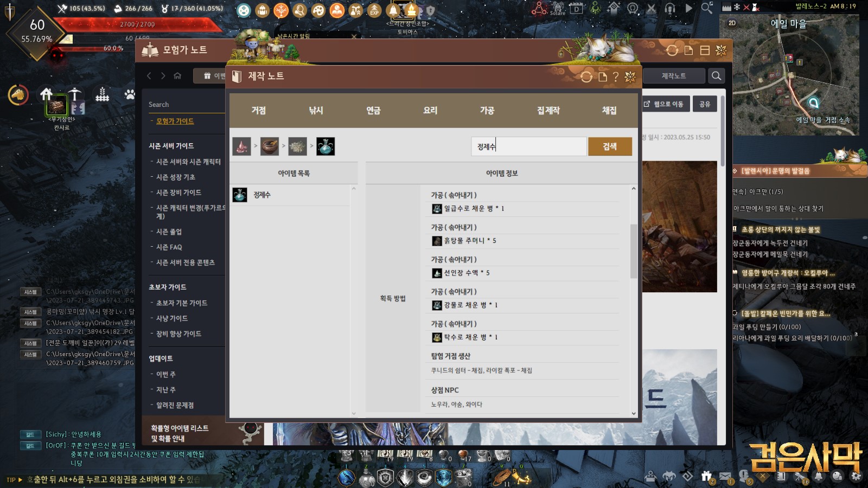The height and width of the screenshot is (488, 868).
Task: Focus the 정제수 search input field
Action: pyautogui.click(x=528, y=146)
